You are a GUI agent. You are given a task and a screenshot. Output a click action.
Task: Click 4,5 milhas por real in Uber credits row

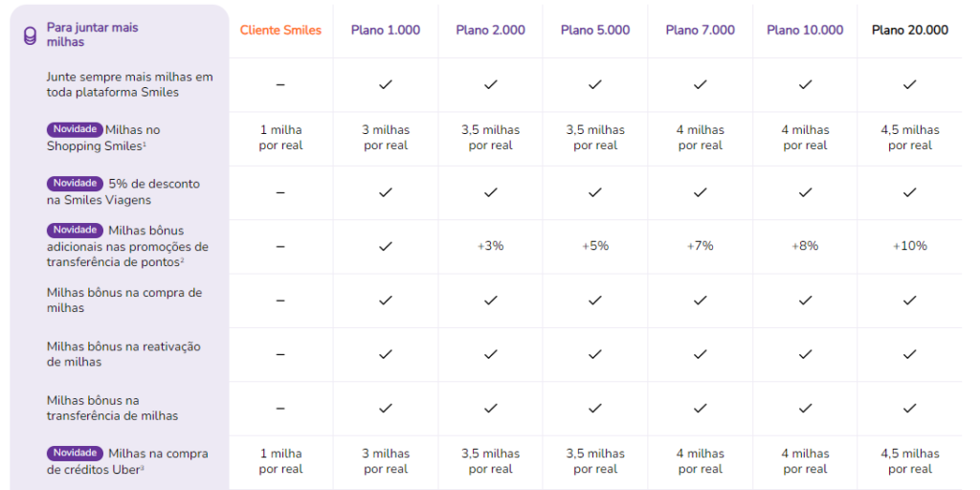click(909, 461)
